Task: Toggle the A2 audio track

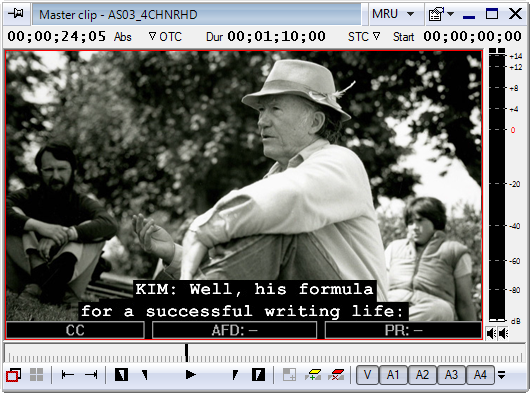Action: point(422,375)
